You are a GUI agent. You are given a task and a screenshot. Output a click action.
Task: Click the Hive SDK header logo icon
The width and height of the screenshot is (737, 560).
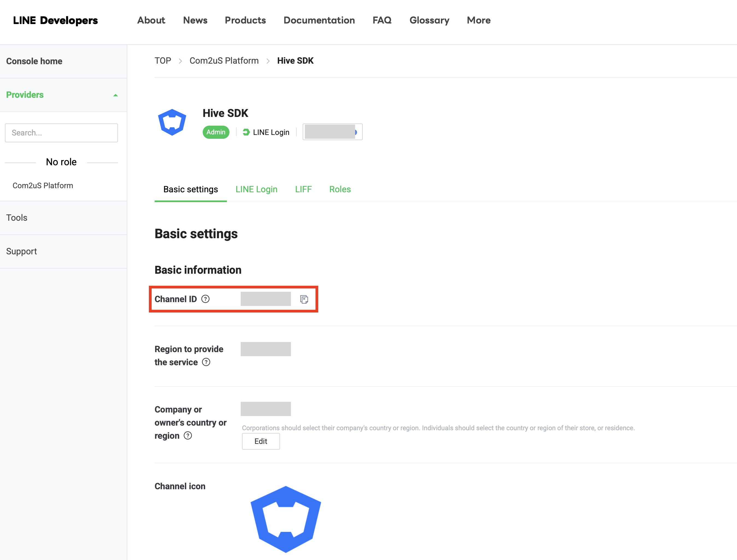point(172,122)
